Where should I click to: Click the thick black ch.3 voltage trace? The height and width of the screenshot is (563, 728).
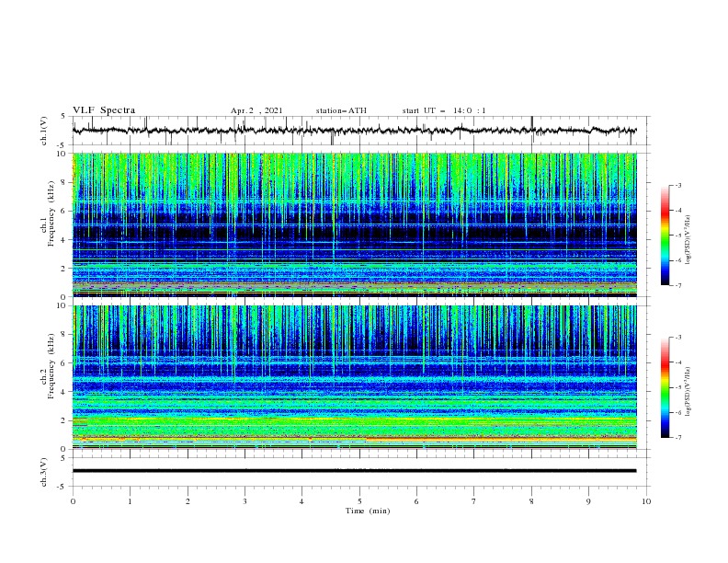coord(354,471)
